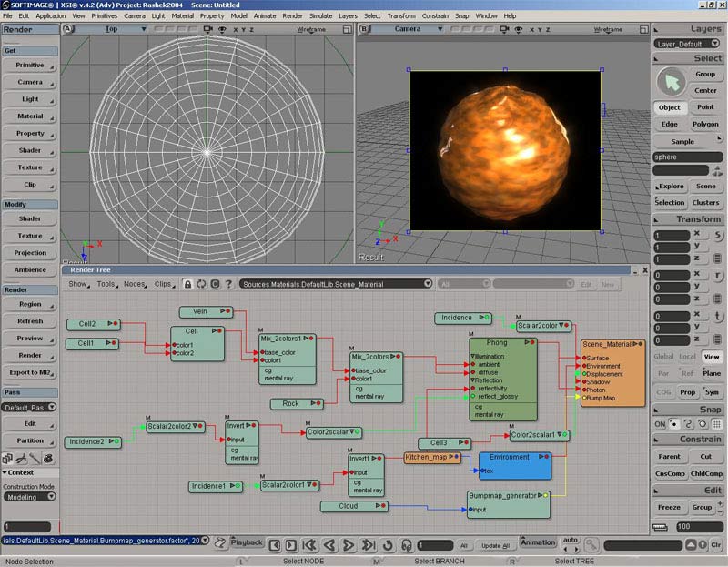
Task: Click the script editor icon beside Playback
Action: pyautogui.click(x=220, y=542)
